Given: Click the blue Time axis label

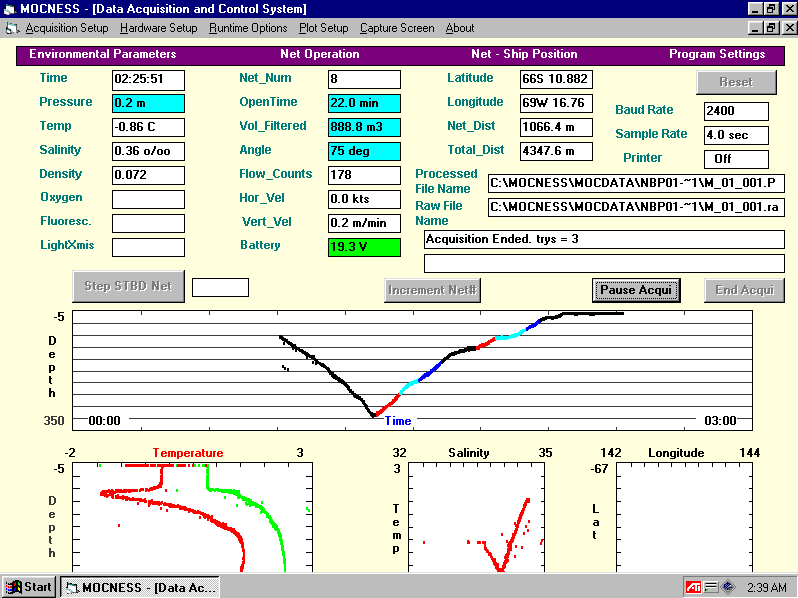Looking at the screenshot, I should coord(398,421).
